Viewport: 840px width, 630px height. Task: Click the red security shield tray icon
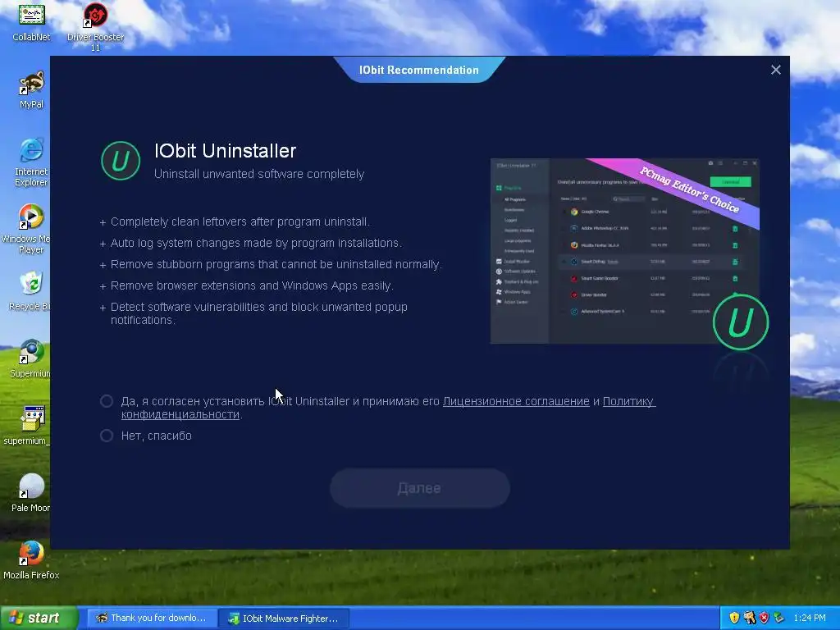point(764,618)
